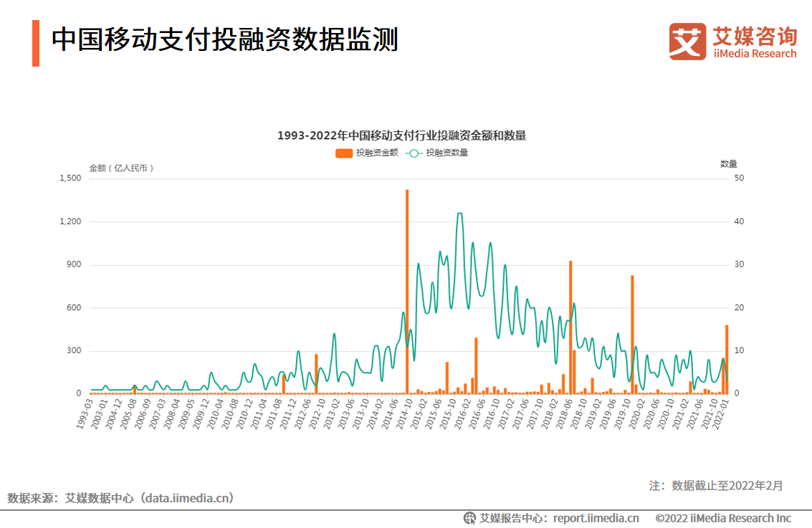
Task: Click the 1993-03 x-axis label
Action: pos(85,413)
